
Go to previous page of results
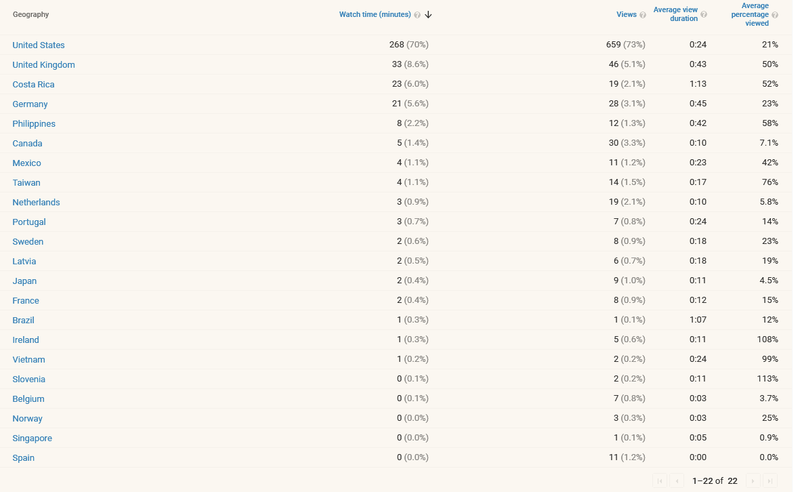(677, 481)
